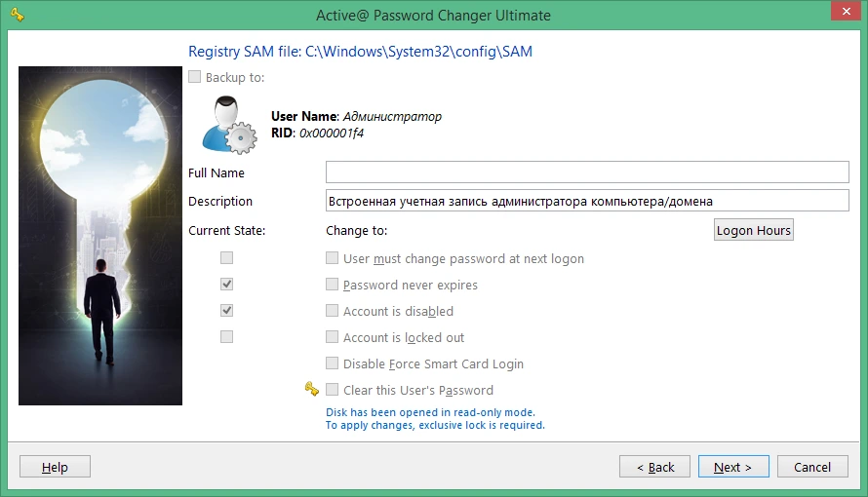868x497 pixels.
Task: Click current state box for account disabled
Action: (x=226, y=311)
